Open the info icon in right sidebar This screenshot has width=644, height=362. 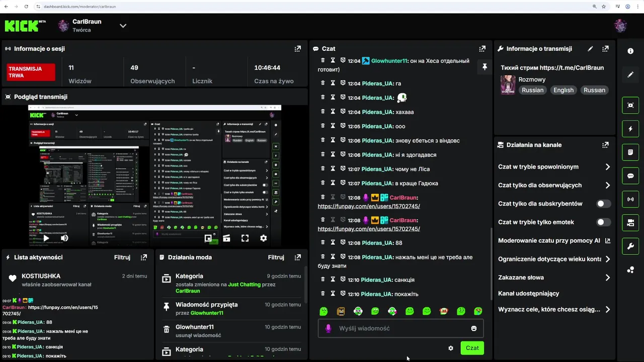[x=630, y=51]
